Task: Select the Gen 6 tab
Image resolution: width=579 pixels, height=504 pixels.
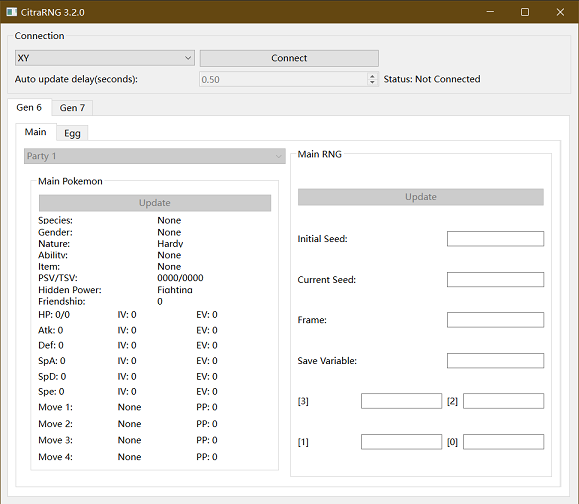Action: (29, 107)
